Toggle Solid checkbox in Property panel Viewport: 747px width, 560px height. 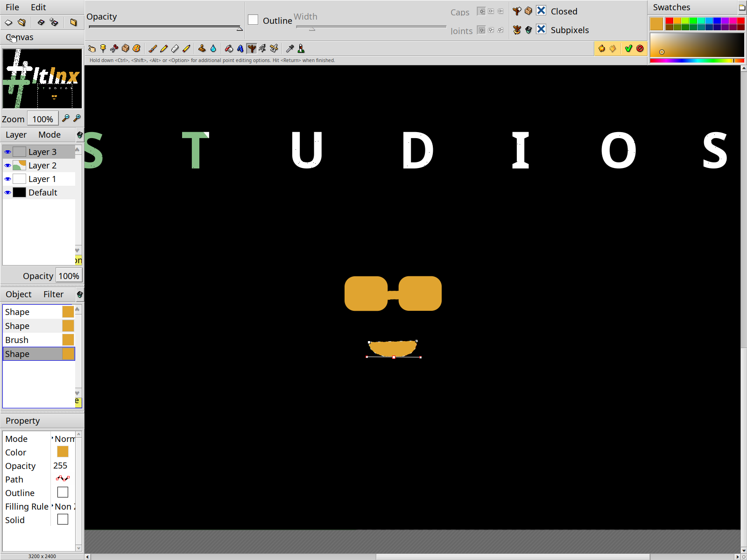[x=63, y=519]
